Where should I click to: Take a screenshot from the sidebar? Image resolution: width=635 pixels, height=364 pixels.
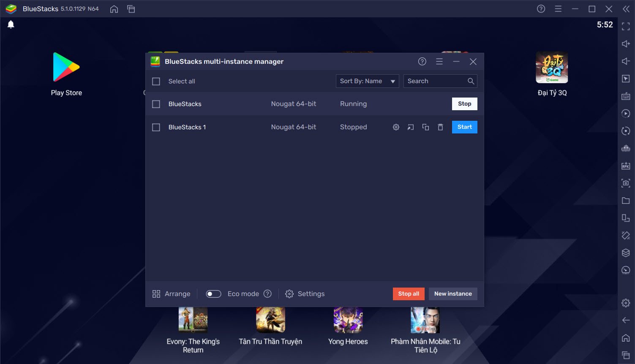click(626, 183)
